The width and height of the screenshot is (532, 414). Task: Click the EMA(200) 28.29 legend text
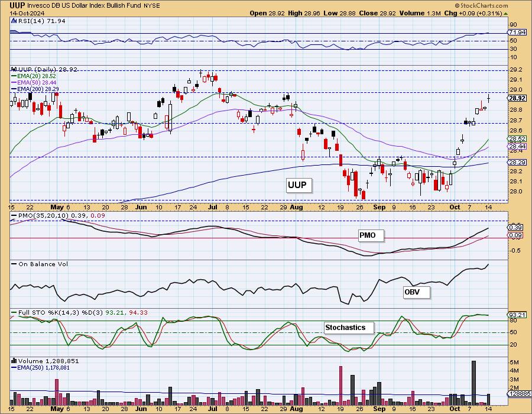[x=38, y=89]
